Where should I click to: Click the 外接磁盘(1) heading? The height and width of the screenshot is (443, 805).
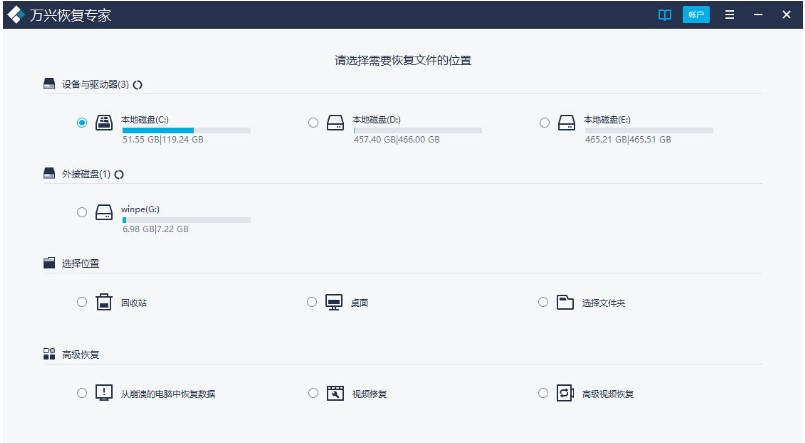coord(86,174)
